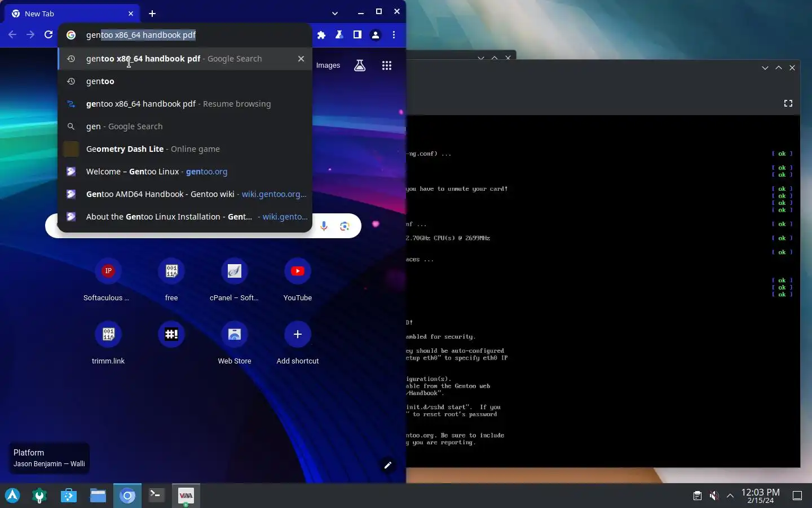Select the New Tab browser tab

[72, 14]
